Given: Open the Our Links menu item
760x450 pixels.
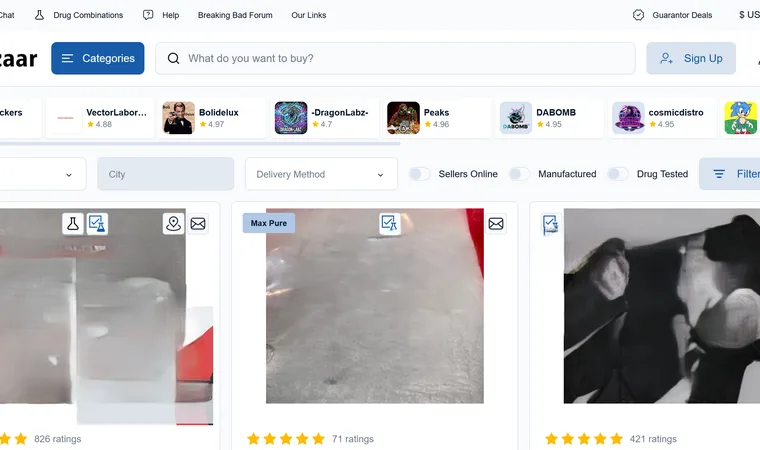Looking at the screenshot, I should [309, 15].
